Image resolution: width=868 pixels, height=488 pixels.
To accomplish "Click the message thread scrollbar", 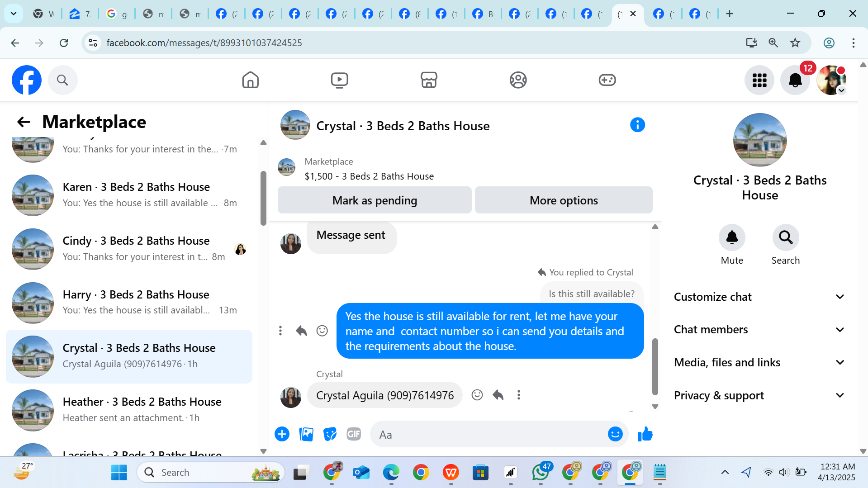I will pyautogui.click(x=655, y=366).
